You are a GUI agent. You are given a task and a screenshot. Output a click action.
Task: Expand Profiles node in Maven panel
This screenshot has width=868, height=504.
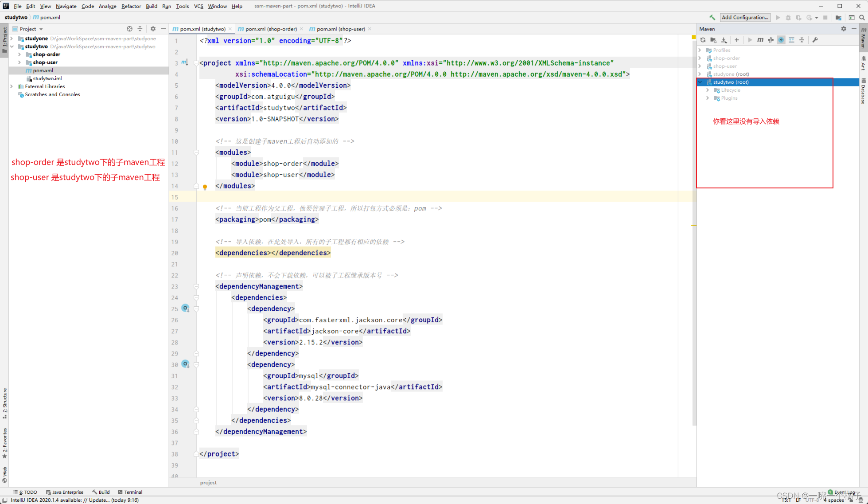[x=700, y=50]
